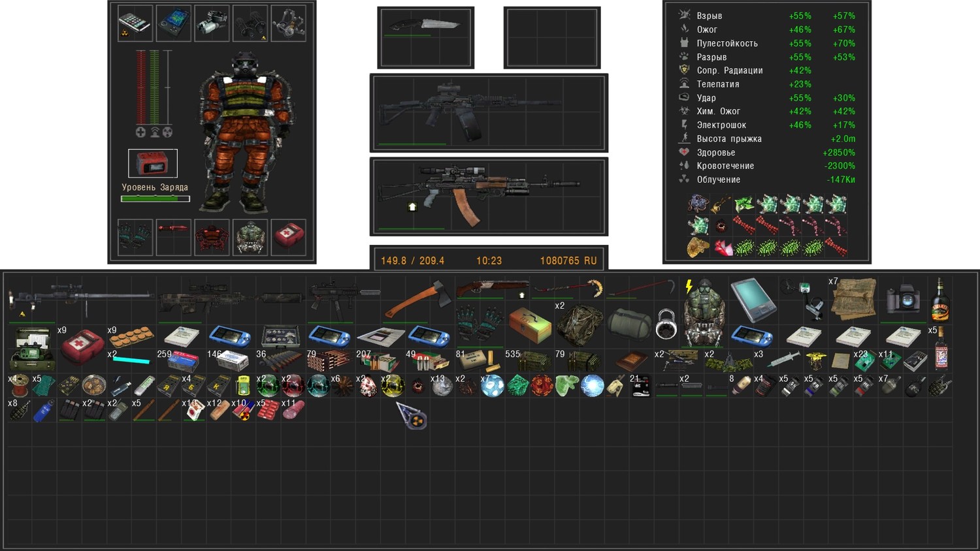
Task: Select equipped gloves in the bottom belt slot
Action: point(135,237)
